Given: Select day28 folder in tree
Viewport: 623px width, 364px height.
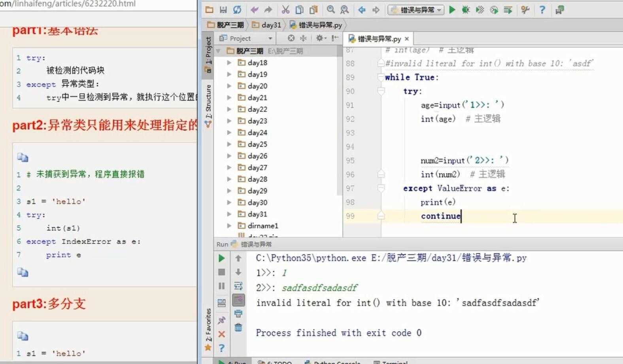Looking at the screenshot, I should [x=257, y=179].
